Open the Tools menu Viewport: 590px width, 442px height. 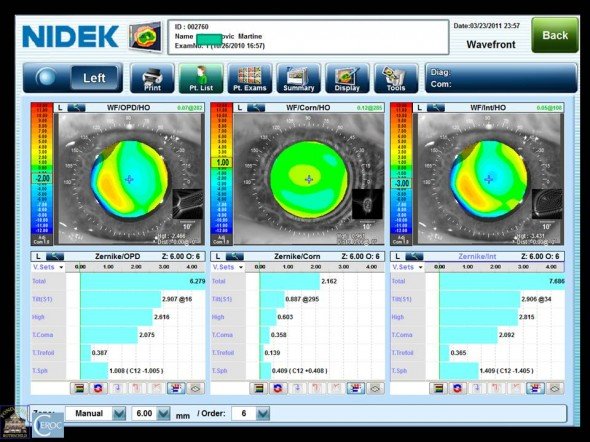396,78
